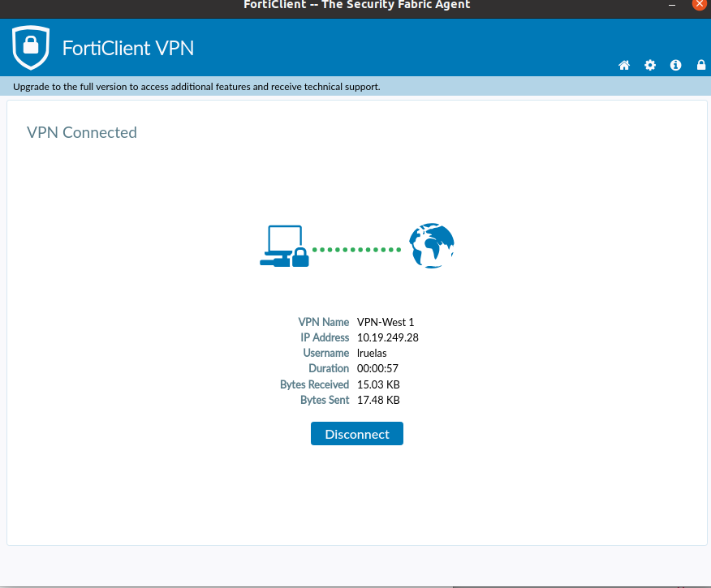Click the globe icon
The height and width of the screenshot is (588, 711).
(x=432, y=246)
